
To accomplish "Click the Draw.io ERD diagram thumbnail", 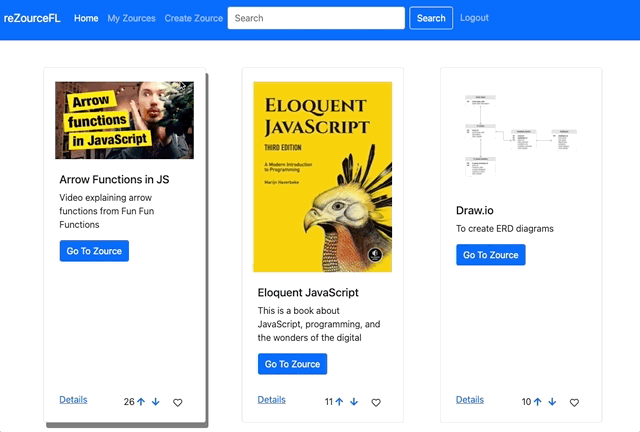I will 521,136.
